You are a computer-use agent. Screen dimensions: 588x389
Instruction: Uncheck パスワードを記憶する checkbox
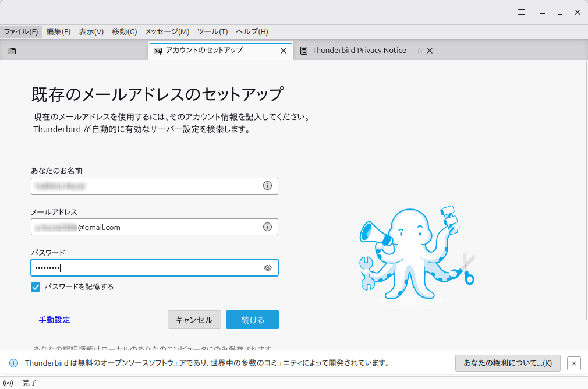(36, 287)
